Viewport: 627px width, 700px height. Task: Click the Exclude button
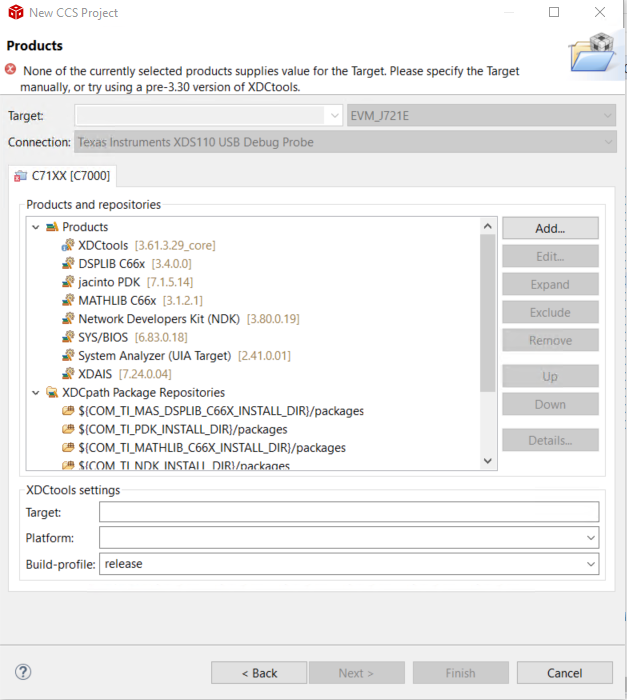550,312
